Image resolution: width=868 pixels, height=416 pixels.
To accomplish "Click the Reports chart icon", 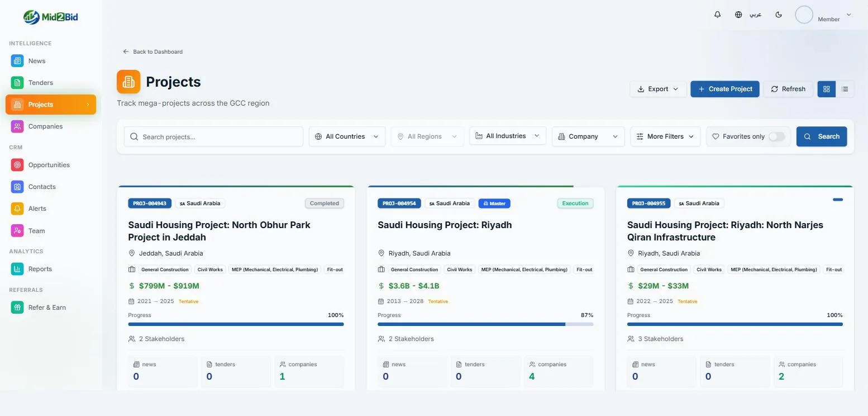I will pos(17,269).
